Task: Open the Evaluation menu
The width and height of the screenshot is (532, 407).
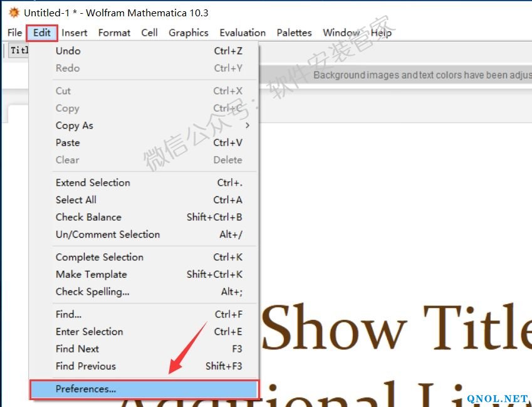Action: tap(243, 33)
